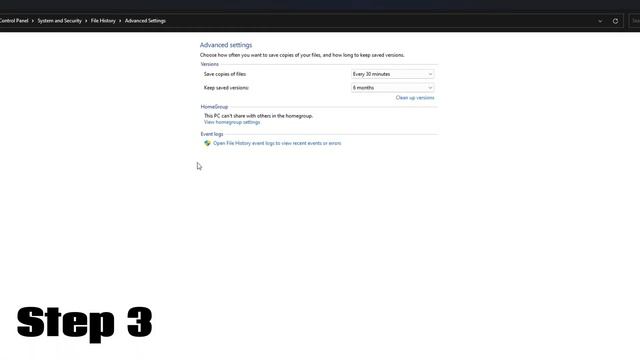Navigate to 'System and Security' breadcrumb
The width and height of the screenshot is (640, 360).
coord(60,21)
